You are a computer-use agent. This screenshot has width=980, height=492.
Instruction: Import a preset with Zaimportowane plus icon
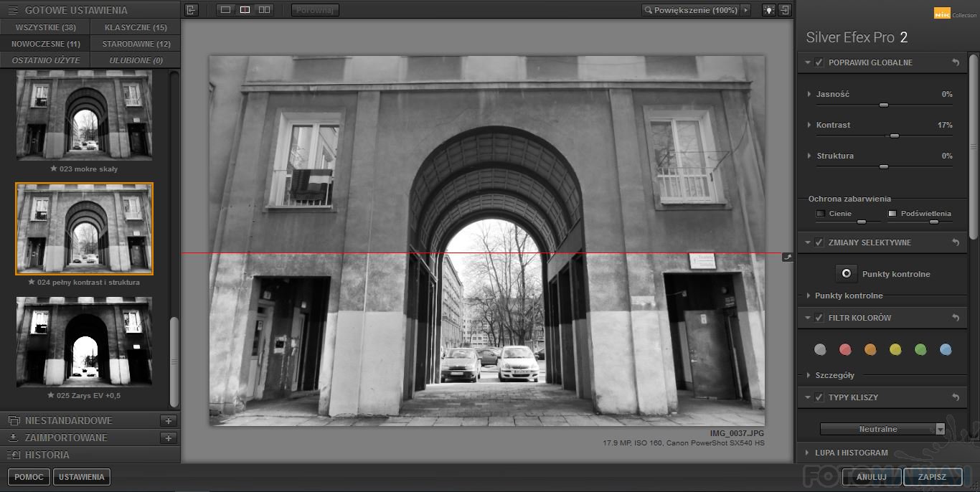pyautogui.click(x=169, y=438)
